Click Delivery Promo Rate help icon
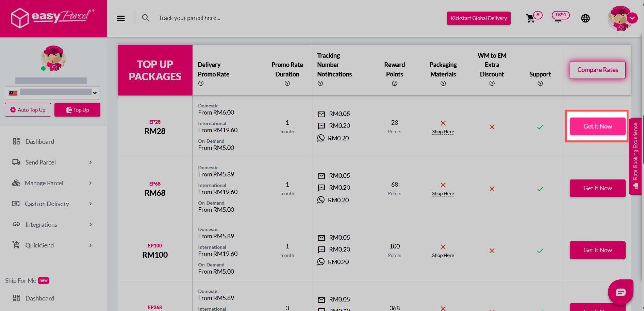The height and width of the screenshot is (311, 644). click(201, 83)
